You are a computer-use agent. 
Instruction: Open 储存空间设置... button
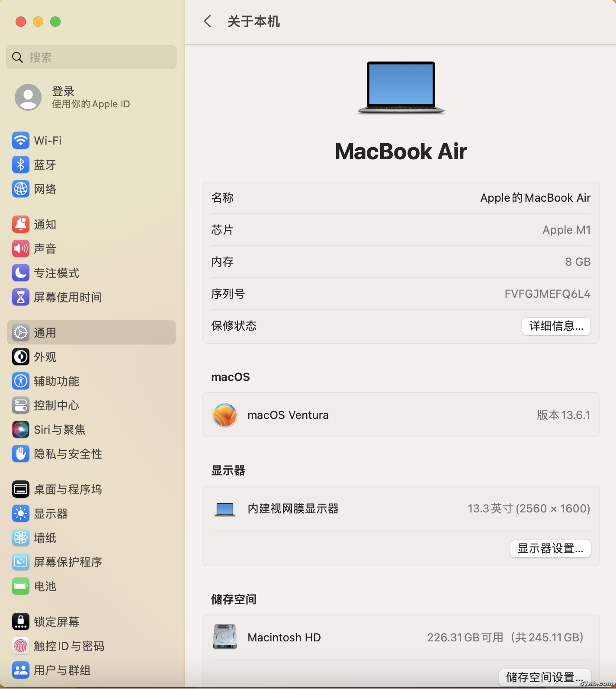[x=545, y=677]
